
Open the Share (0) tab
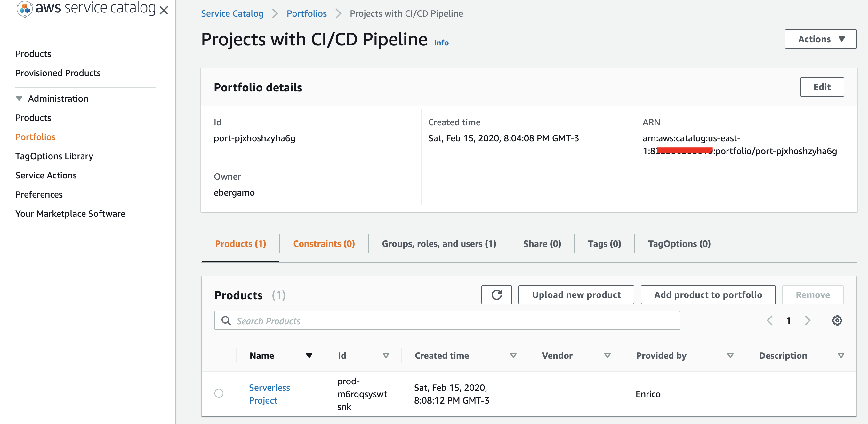542,243
